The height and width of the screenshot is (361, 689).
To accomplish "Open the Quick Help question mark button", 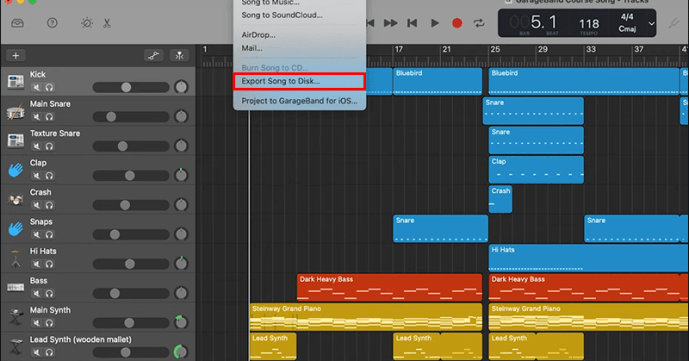I will coord(52,23).
